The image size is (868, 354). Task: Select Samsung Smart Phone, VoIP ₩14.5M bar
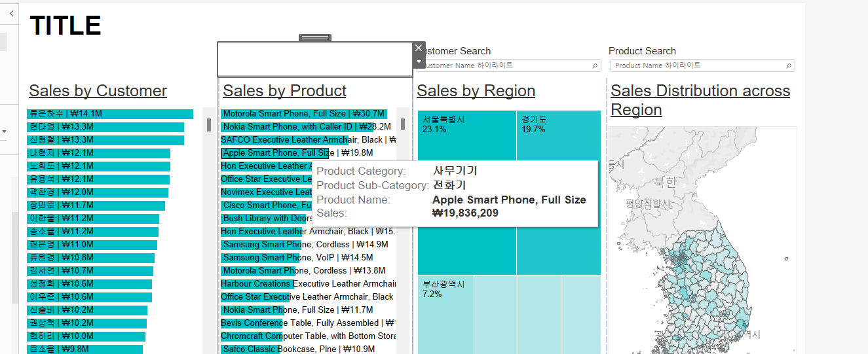pos(260,258)
